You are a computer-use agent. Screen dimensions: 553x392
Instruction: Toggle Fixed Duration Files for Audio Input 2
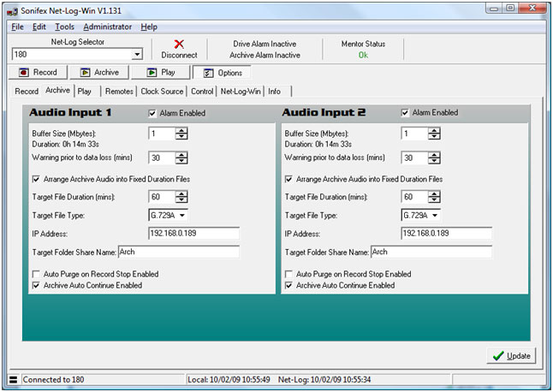point(288,179)
